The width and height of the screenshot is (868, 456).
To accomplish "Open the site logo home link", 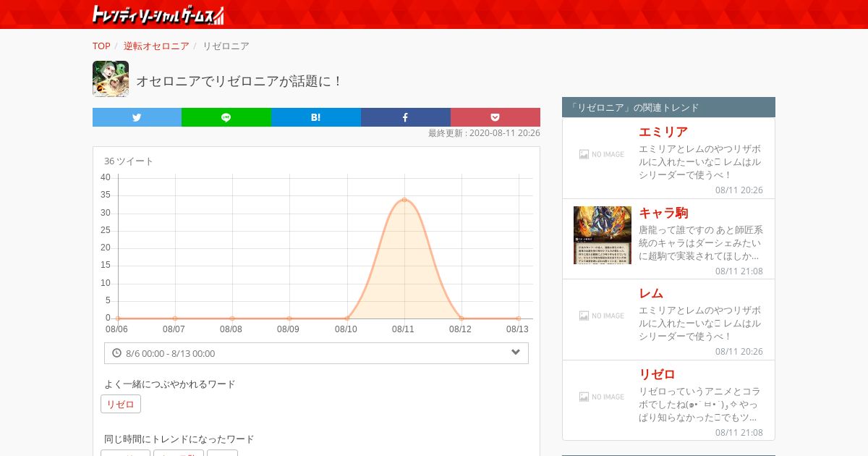I will pyautogui.click(x=158, y=14).
